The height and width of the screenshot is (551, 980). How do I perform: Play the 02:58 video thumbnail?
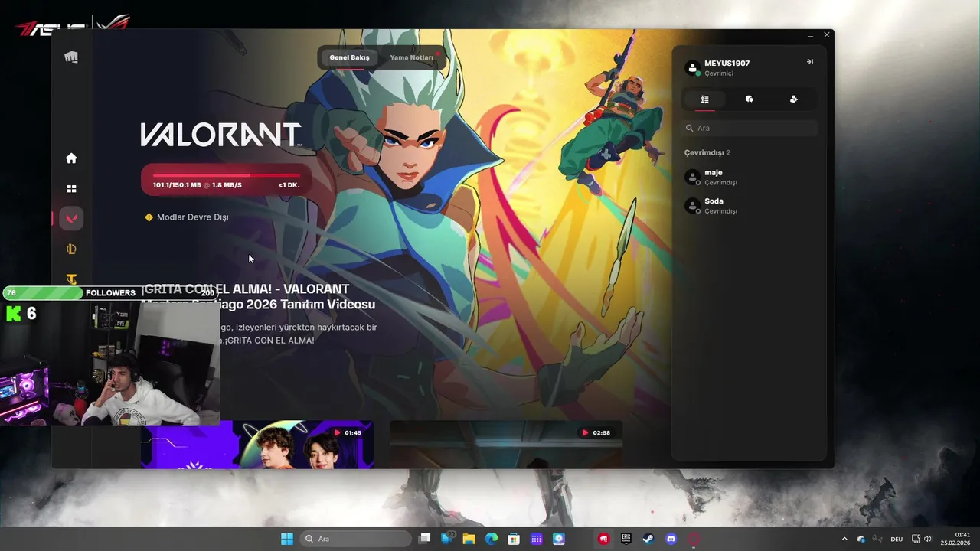click(x=505, y=445)
